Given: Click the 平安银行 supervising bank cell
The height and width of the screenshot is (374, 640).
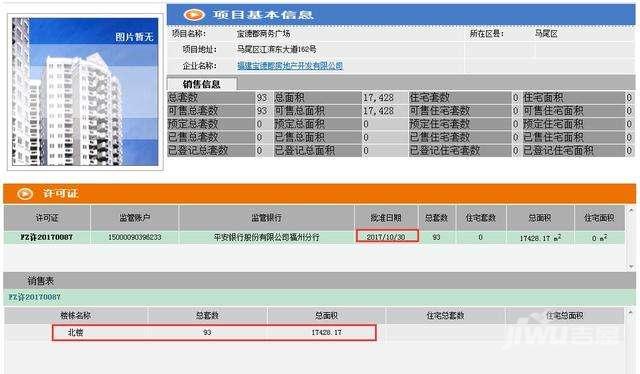Looking at the screenshot, I should tap(267, 237).
